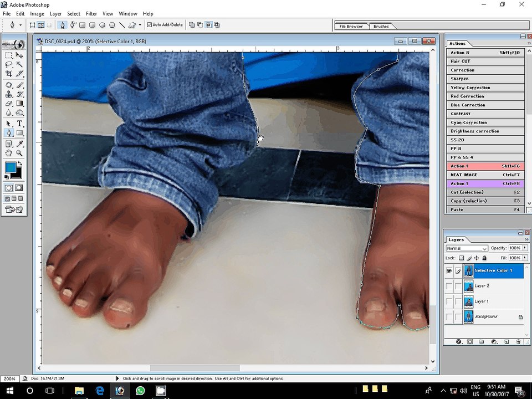The height and width of the screenshot is (399, 532).
Task: Choose the Zoom magnifier tool
Action: pos(19,153)
